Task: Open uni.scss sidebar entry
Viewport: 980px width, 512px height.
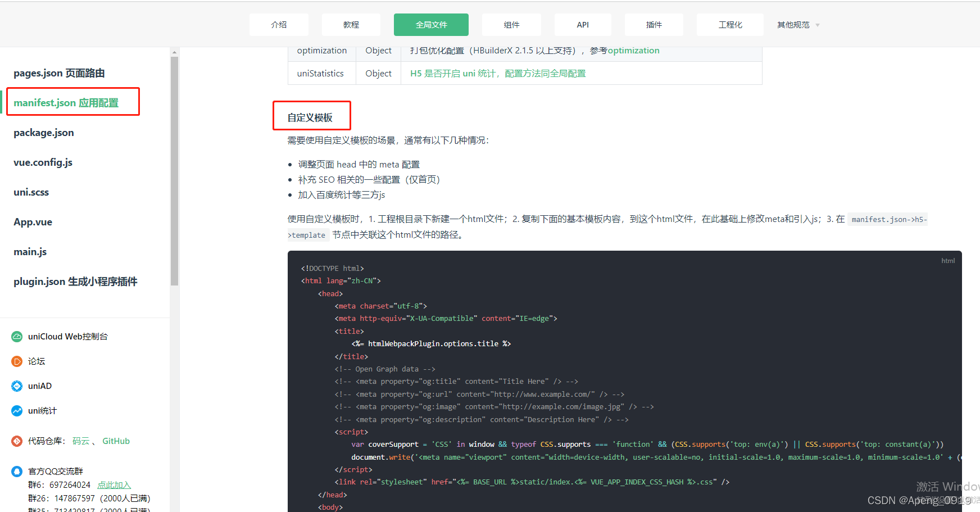Action: tap(31, 192)
